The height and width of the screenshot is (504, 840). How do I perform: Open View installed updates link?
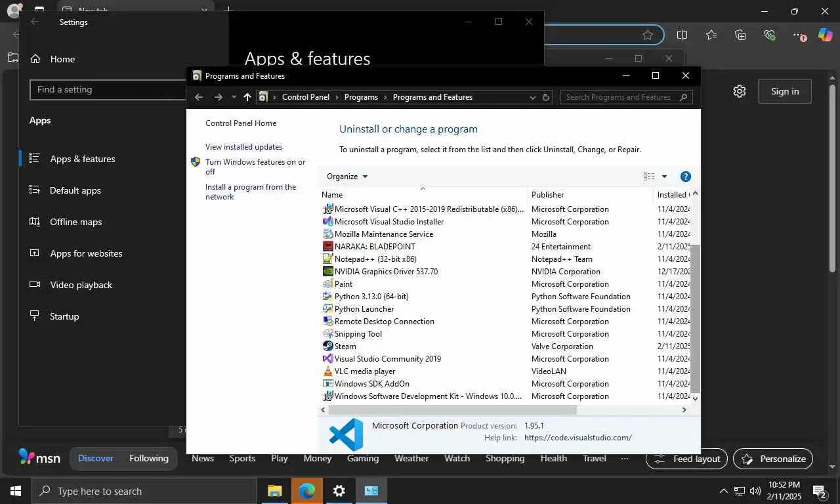[x=243, y=147]
